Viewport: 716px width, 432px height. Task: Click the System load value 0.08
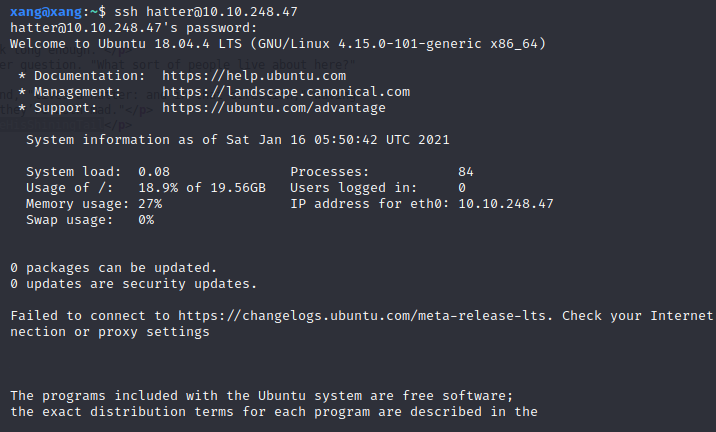pos(154,172)
